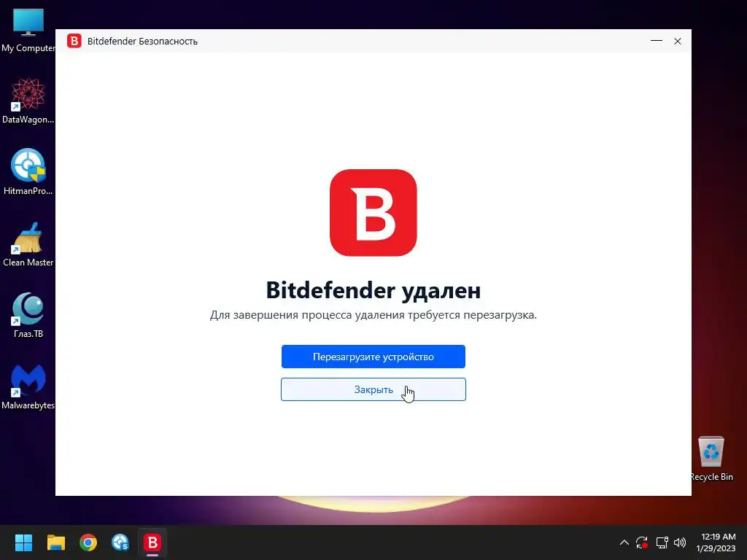Click the 'Закрыть' button
Image resolution: width=747 pixels, height=560 pixels.
click(373, 389)
